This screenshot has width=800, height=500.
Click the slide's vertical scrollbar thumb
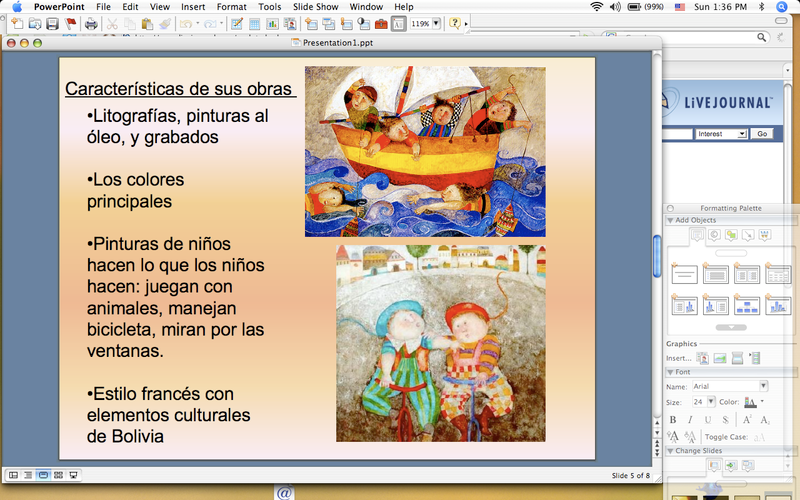[657, 257]
